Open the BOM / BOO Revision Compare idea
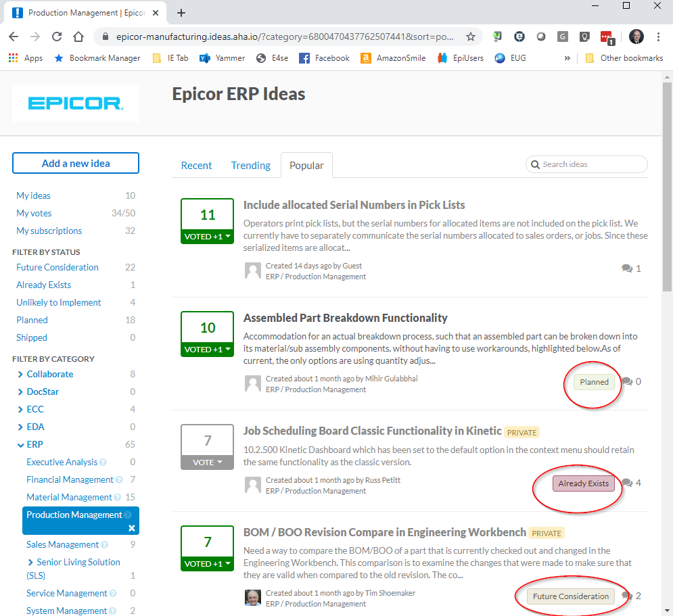This screenshot has height=616, width=673. pos(384,532)
